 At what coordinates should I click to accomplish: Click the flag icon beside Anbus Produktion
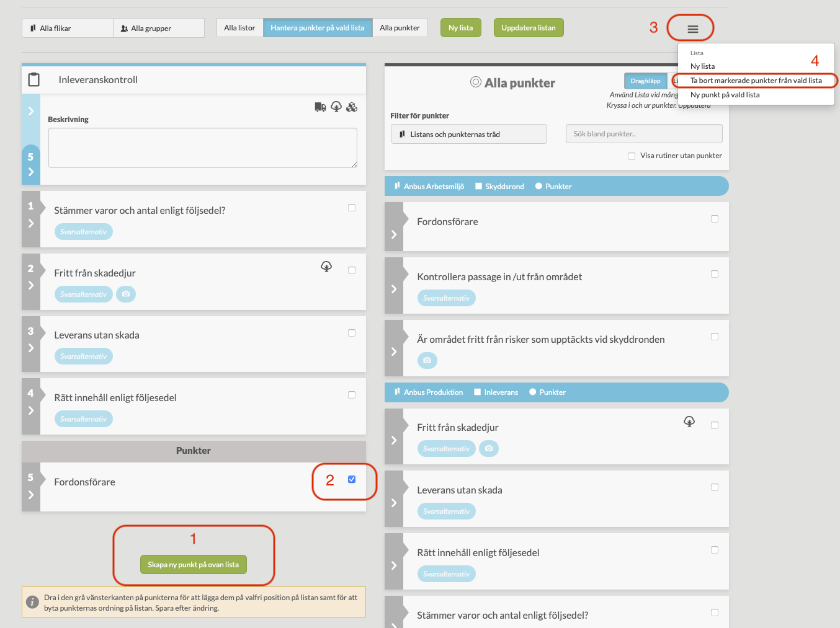397,392
